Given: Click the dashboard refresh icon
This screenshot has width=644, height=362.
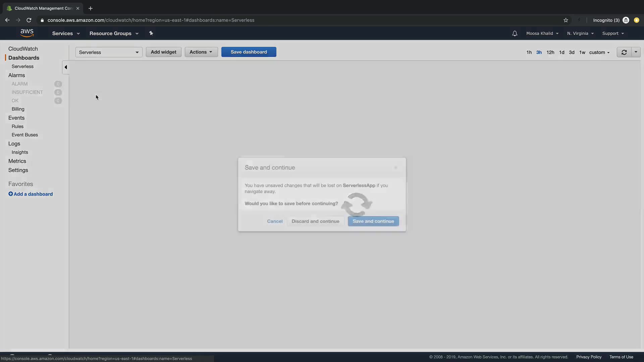Looking at the screenshot, I should (x=624, y=52).
